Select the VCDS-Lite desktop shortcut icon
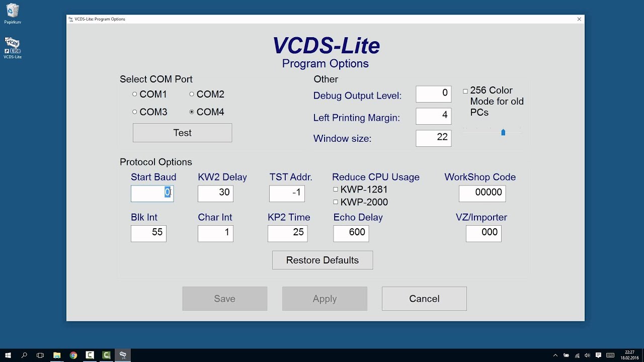The height and width of the screenshot is (362, 644). pyautogui.click(x=13, y=48)
